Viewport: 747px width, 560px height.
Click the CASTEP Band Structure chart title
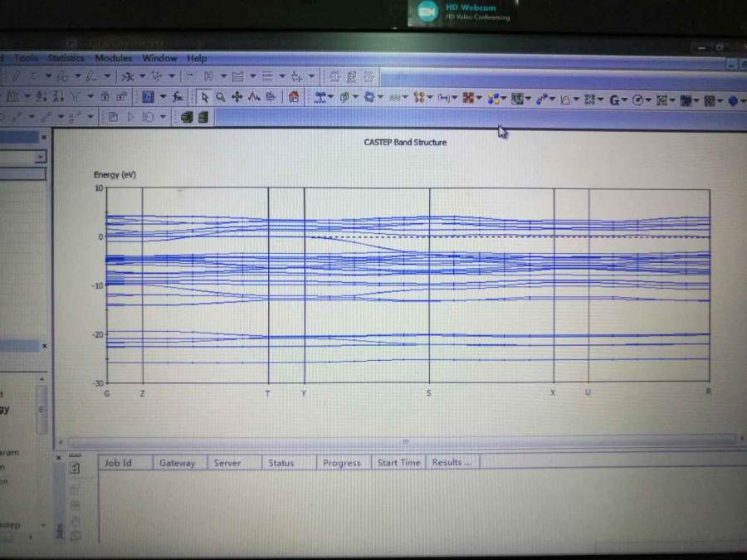click(x=405, y=143)
